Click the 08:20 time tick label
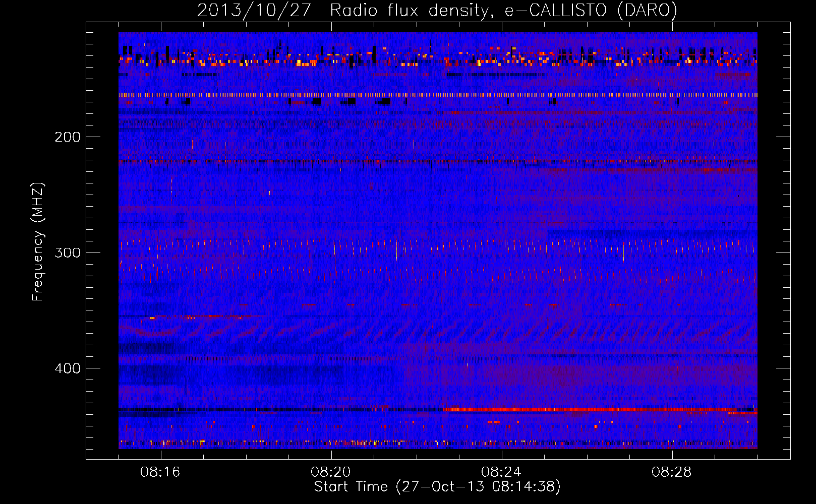816x504 pixels. (x=331, y=472)
